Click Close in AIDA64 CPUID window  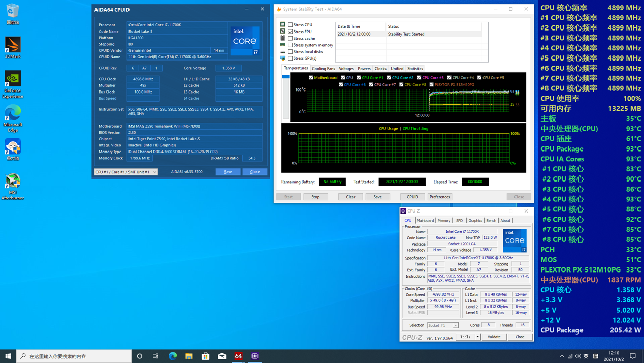coord(255,172)
